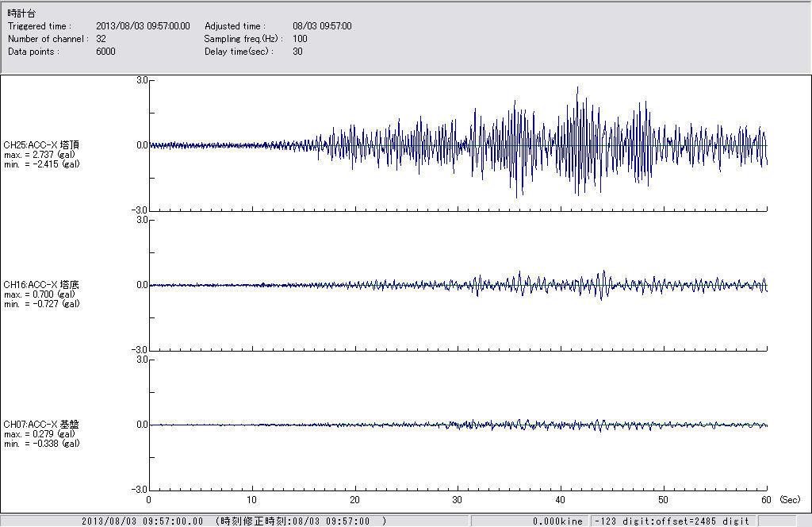Select the Triggered time value 2013/08/03 09:57:00.00

click(148, 26)
